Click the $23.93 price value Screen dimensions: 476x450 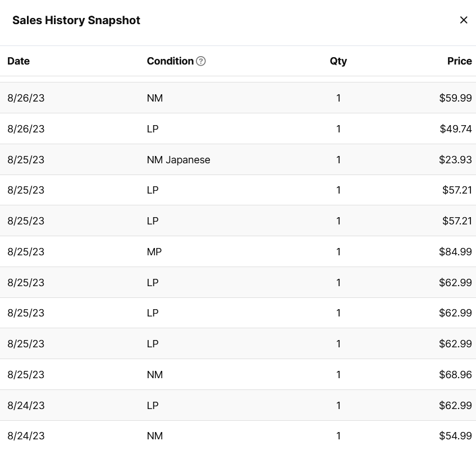[455, 159]
